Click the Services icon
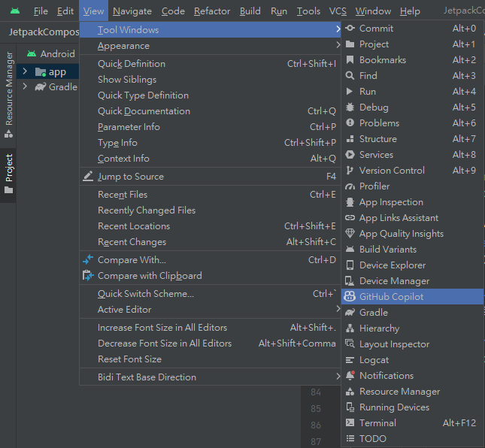This screenshot has height=448, width=485. [350, 154]
